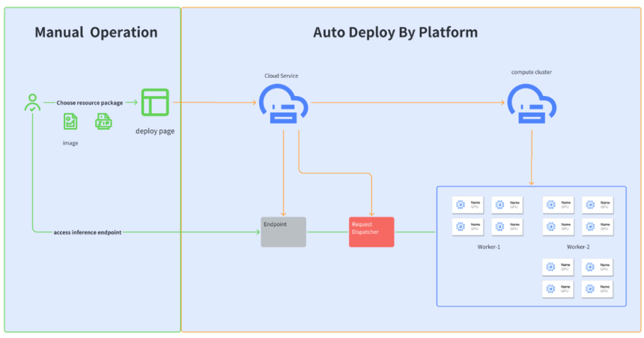
Task: Click the 'Cloud Service' text label
Action: (x=282, y=76)
